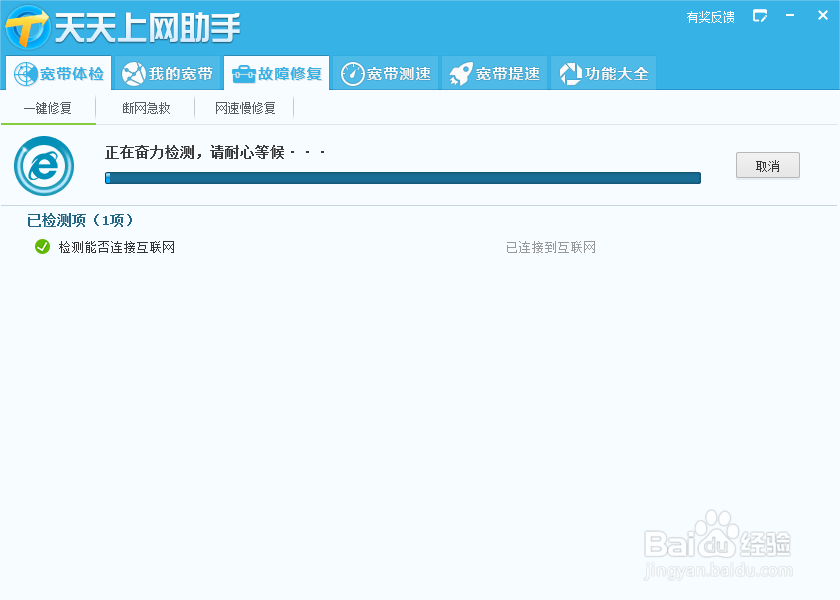
Task: Select the 故障修复 tab
Action: coord(276,73)
